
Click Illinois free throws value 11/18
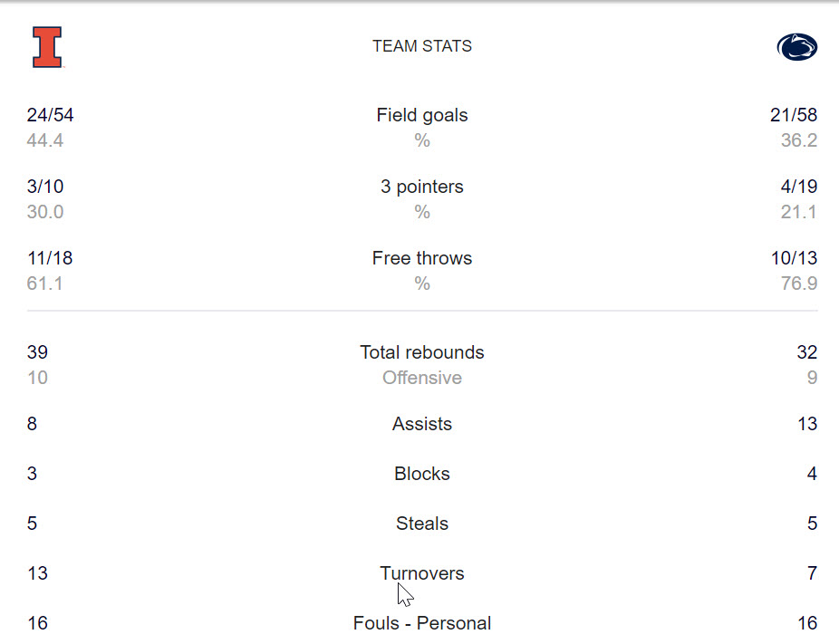click(50, 258)
